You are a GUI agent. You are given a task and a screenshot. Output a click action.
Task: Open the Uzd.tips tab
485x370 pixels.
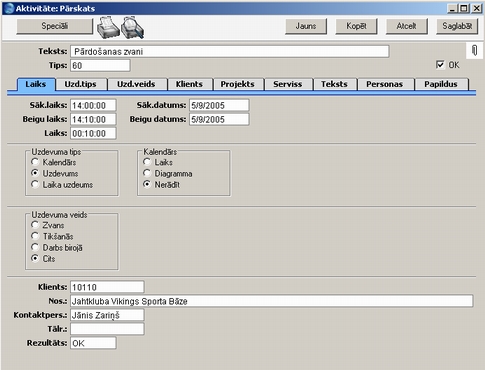point(80,84)
